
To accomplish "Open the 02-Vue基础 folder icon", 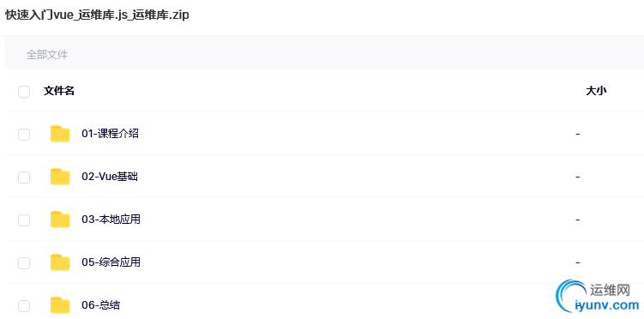I will point(60,177).
